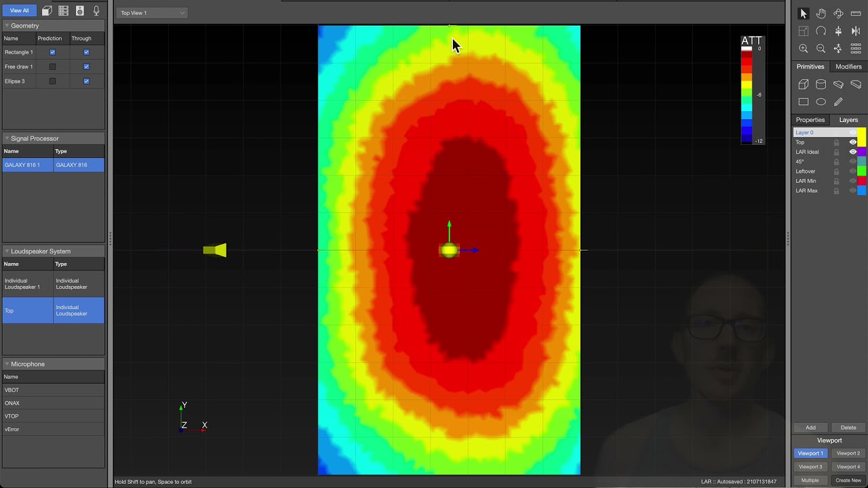Image resolution: width=868 pixels, height=488 pixels.
Task: Select the pencil free draw tool
Action: pyautogui.click(x=838, y=102)
